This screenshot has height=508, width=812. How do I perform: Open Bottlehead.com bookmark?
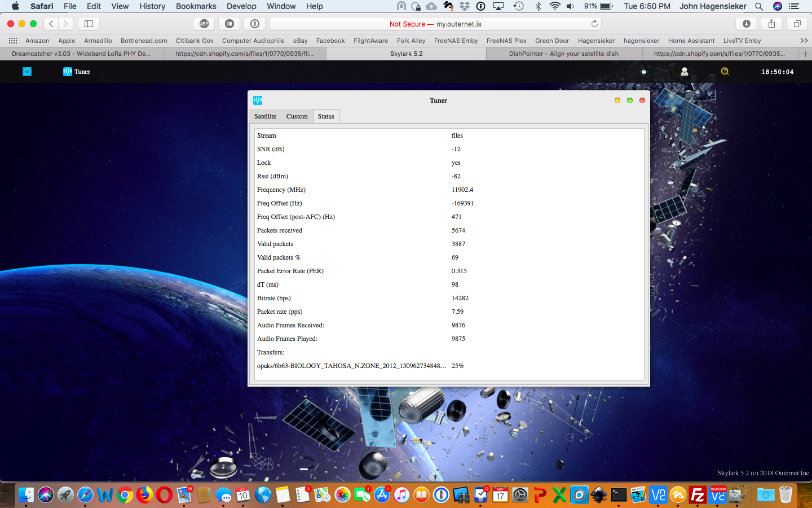(x=144, y=41)
